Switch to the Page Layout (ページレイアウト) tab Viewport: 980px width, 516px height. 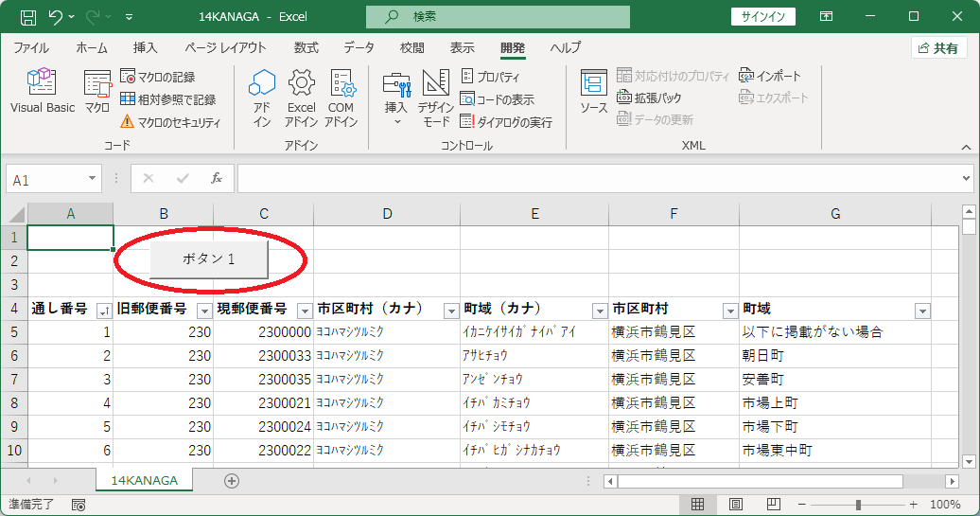[225, 47]
